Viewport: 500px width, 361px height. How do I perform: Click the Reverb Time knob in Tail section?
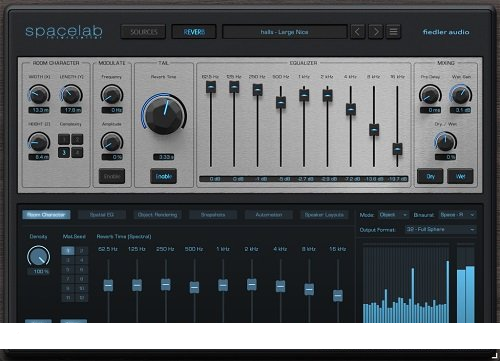[x=164, y=114]
